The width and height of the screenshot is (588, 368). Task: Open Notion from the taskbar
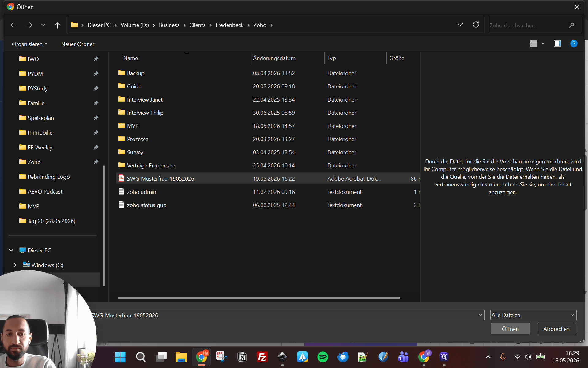pyautogui.click(x=242, y=357)
